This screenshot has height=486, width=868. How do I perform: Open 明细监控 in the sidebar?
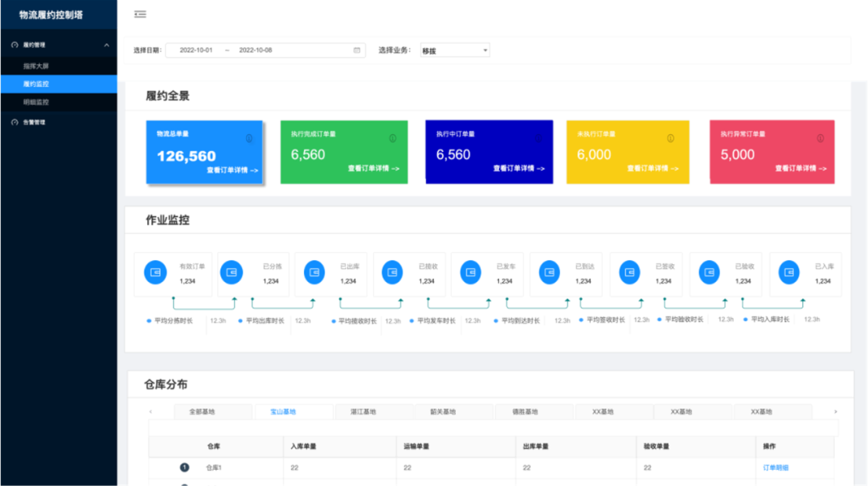[x=36, y=102]
